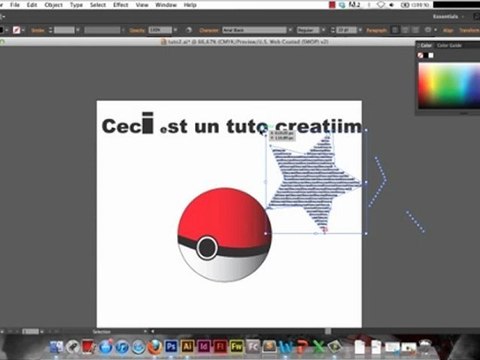The width and height of the screenshot is (480, 360).
Task: Launch Fireworks from the dock
Action: click(237, 347)
